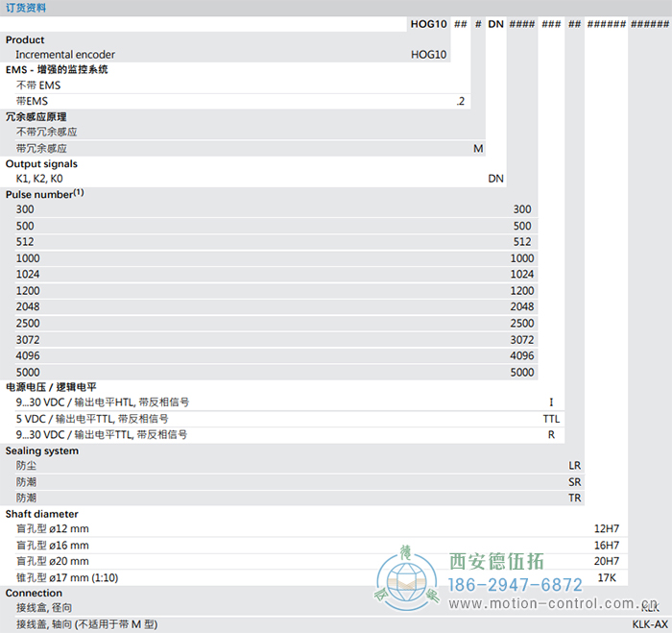Select the K1, K2, K0 output signals row
Image resolution: width=672 pixels, height=633 pixels.
[39, 179]
